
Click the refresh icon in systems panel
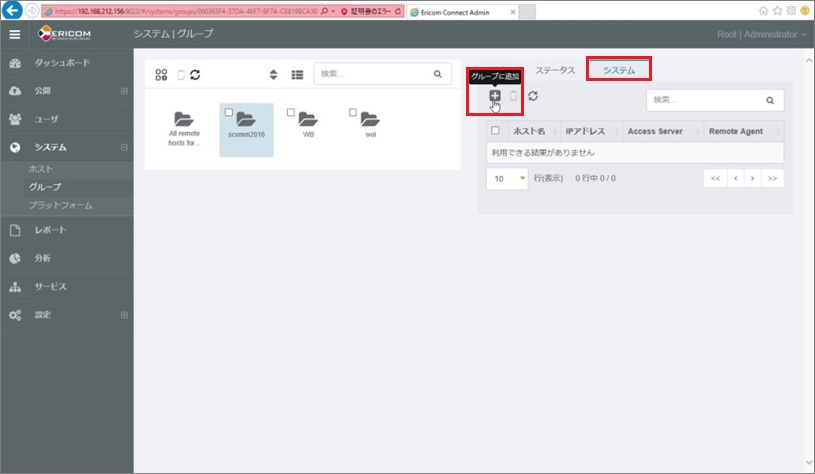(x=533, y=96)
